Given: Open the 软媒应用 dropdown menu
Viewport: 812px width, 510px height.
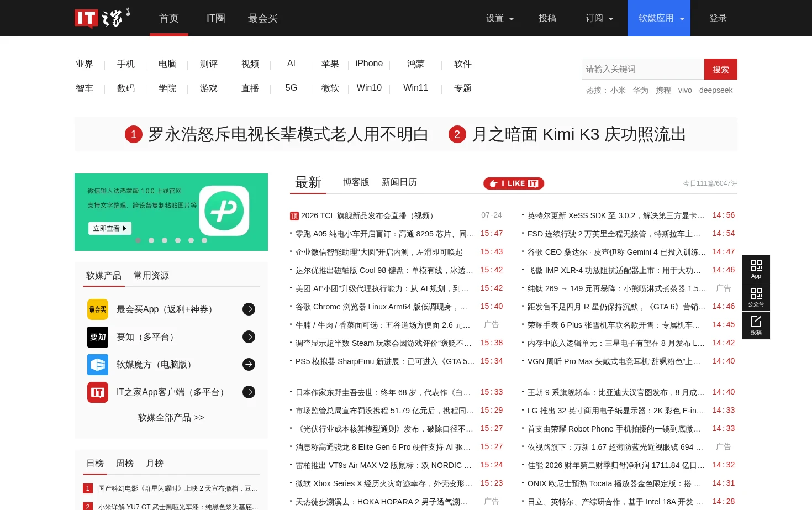Looking at the screenshot, I should (659, 18).
